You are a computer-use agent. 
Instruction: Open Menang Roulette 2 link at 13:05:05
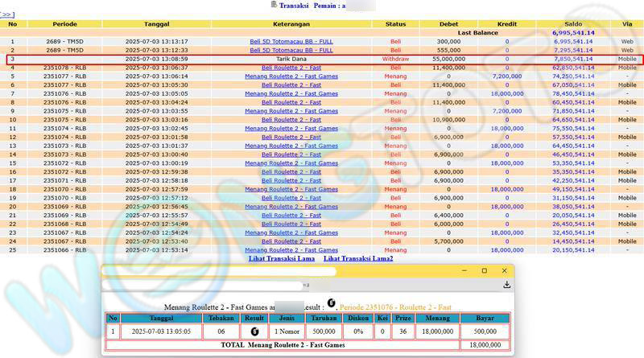[291, 93]
